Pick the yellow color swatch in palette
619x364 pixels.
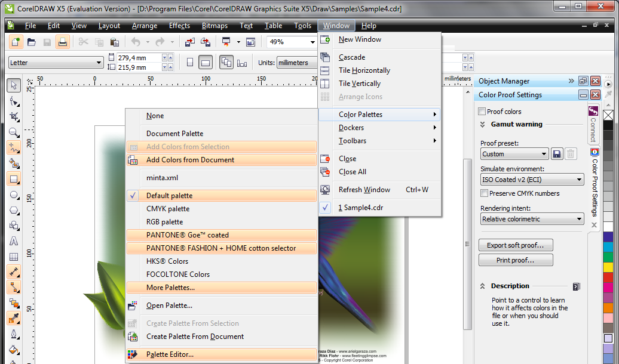[x=608, y=267]
